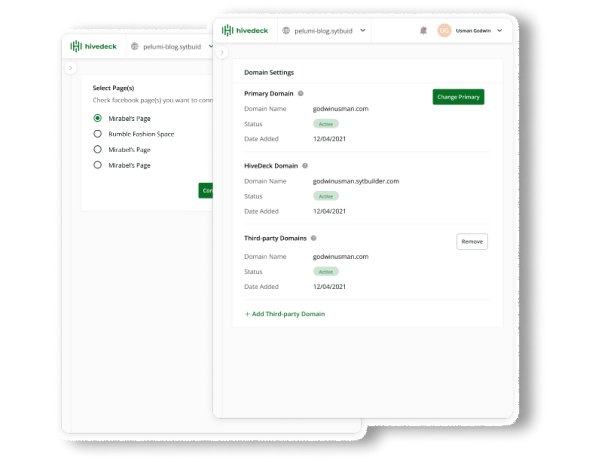Expand sidebar arrow in front window

pos(222,52)
